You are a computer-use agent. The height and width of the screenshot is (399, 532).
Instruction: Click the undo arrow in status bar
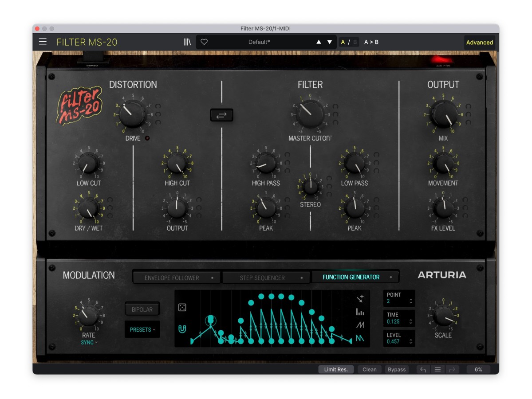pyautogui.click(x=423, y=369)
